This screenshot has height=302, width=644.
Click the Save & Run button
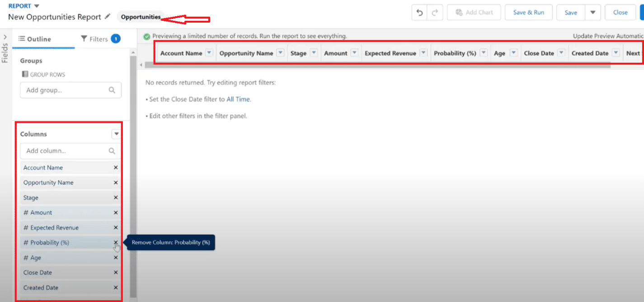pyautogui.click(x=528, y=13)
